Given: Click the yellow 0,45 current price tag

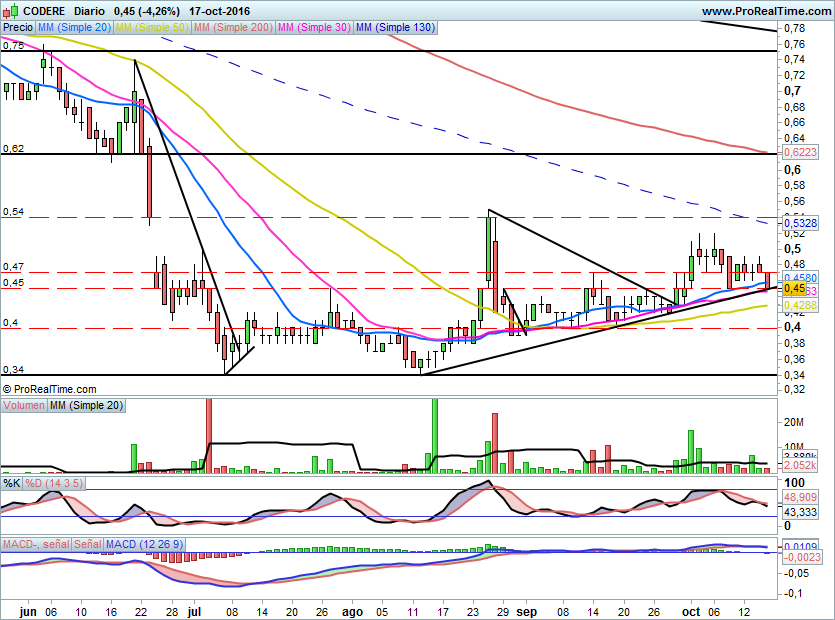Looking at the screenshot, I should (x=794, y=288).
